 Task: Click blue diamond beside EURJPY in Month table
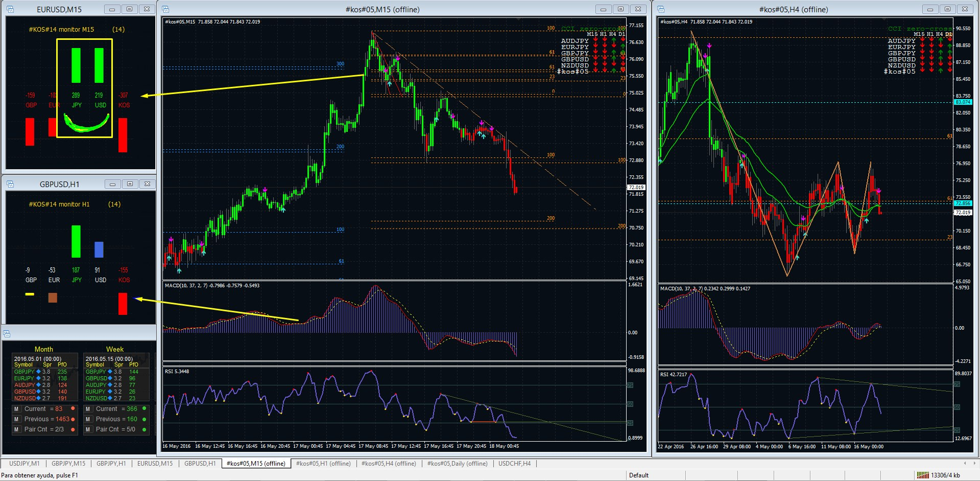pos(38,378)
